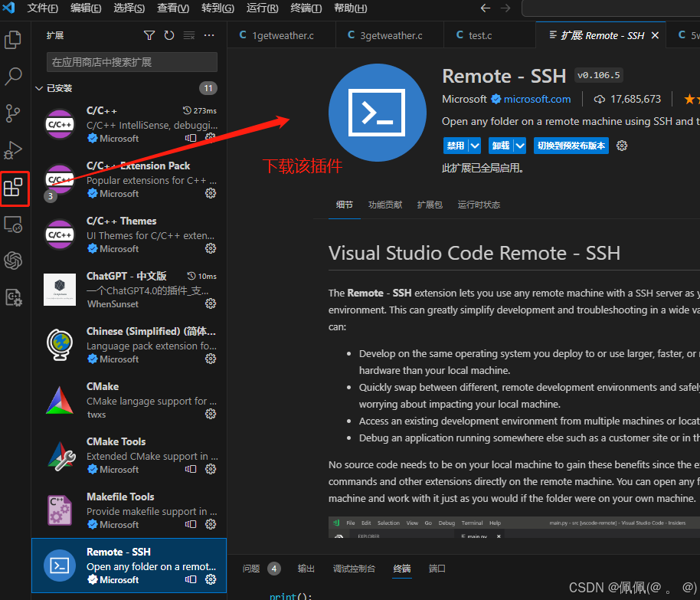Image resolution: width=700 pixels, height=600 pixels.
Task: Switch to 调试控制台 panel tab
Action: [x=354, y=569]
